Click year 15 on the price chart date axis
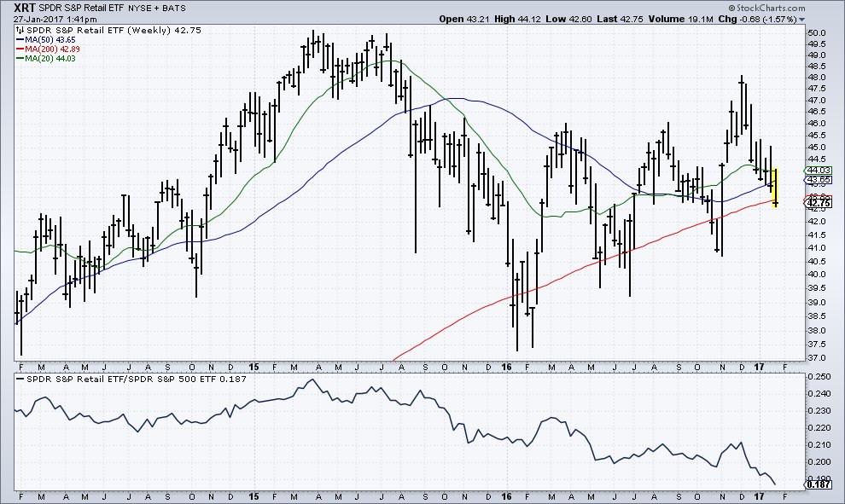 click(x=253, y=368)
